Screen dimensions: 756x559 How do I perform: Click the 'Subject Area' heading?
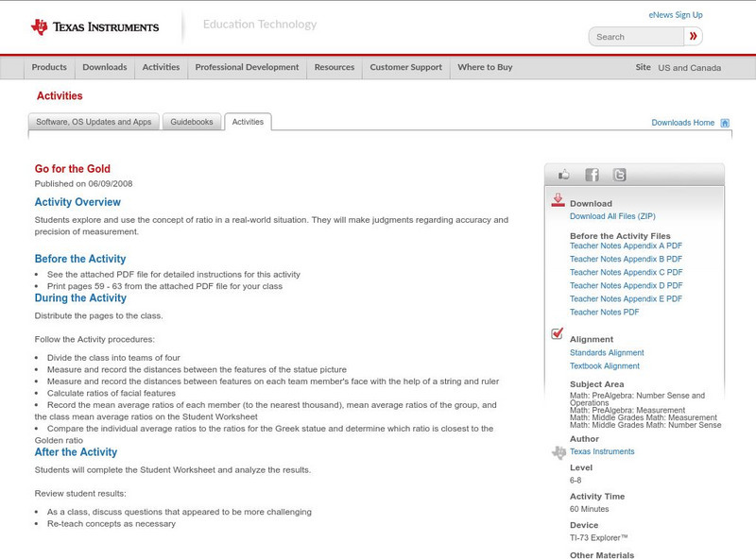[x=597, y=384]
